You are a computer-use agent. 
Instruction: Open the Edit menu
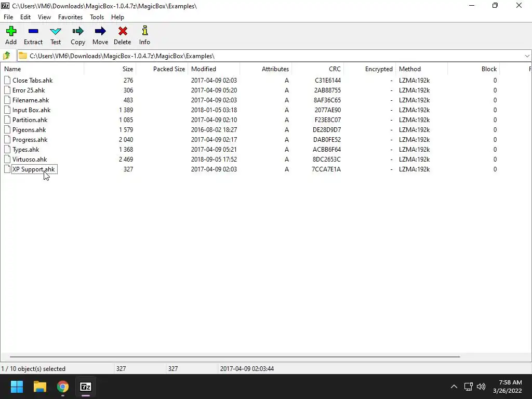[25, 17]
